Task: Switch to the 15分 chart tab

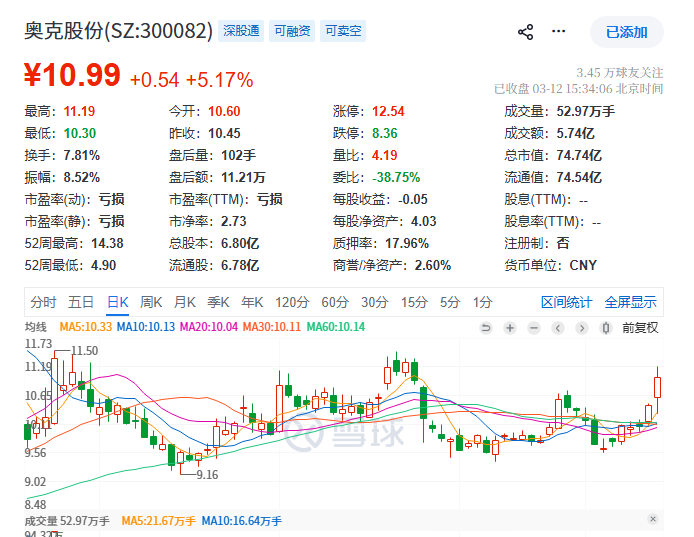Action: coord(414,302)
